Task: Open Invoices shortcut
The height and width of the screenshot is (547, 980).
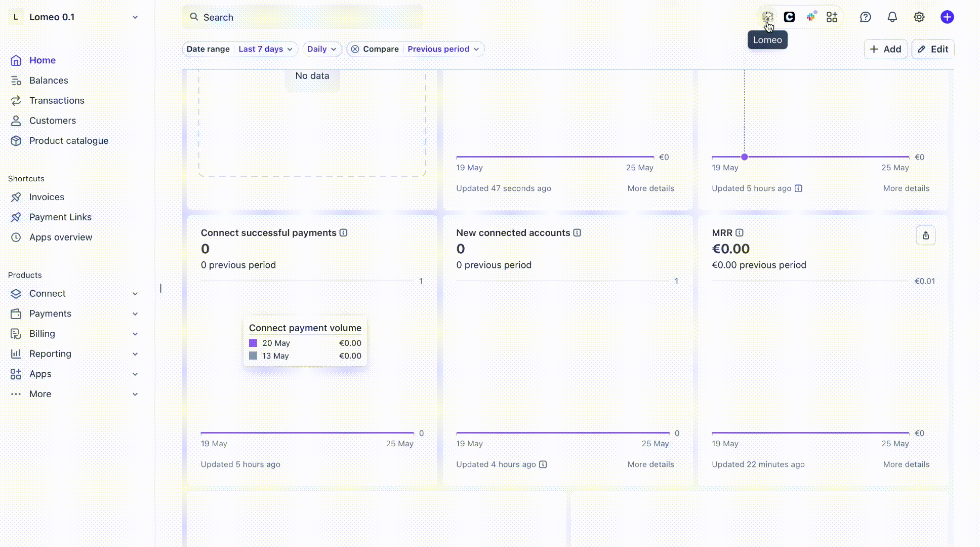Action: click(x=47, y=197)
